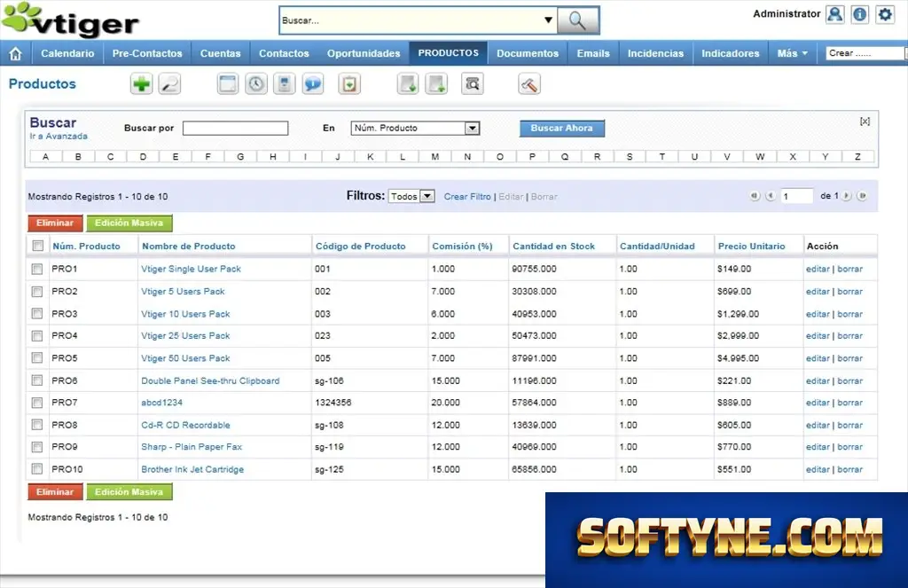This screenshot has width=908, height=588.
Task: Click the info help icon in header
Action: click(x=860, y=14)
